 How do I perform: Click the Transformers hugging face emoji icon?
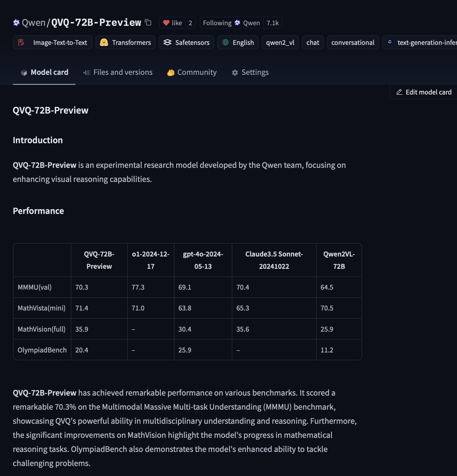pyautogui.click(x=104, y=42)
